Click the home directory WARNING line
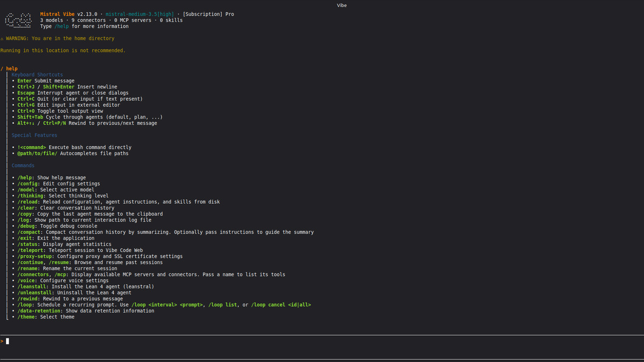 pyautogui.click(x=57, y=39)
